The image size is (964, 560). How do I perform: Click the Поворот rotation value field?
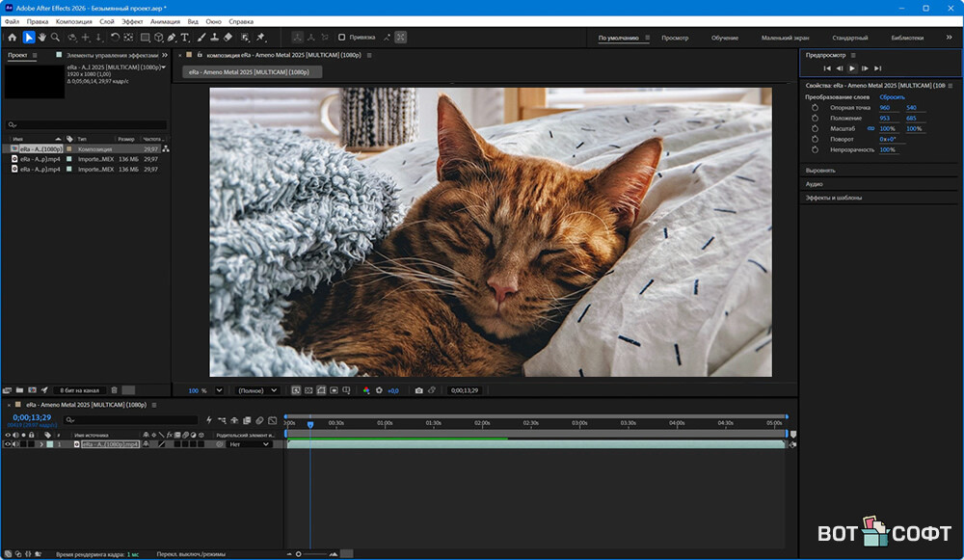click(887, 139)
